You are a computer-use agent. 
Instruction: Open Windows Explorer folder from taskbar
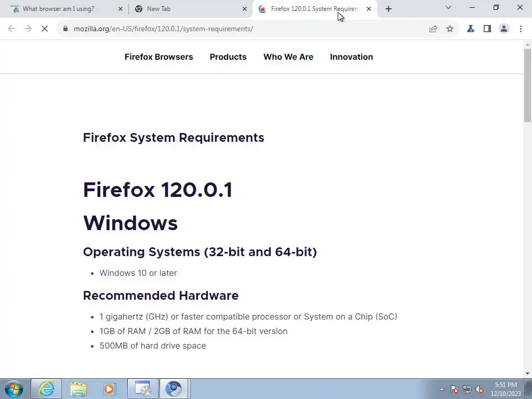78,389
